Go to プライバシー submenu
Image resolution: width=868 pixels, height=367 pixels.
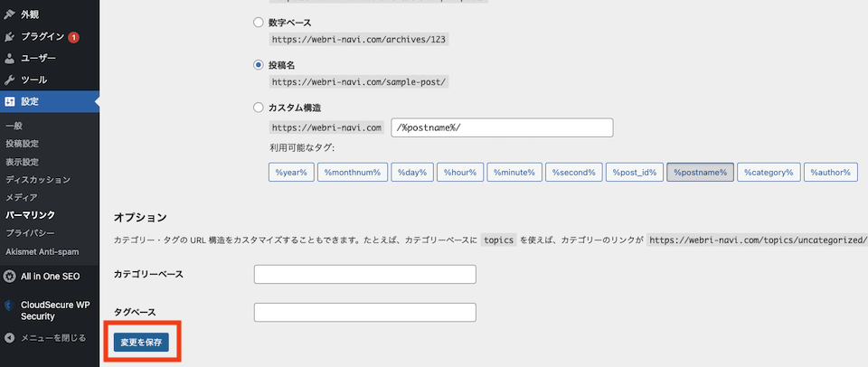31,233
